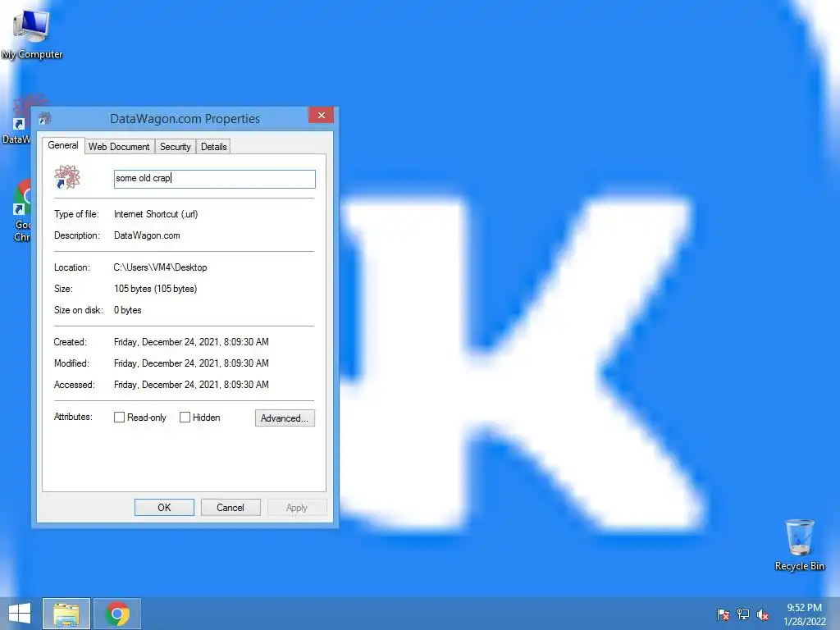Tick the Hidden attribute checkbox
This screenshot has height=630, width=840.
185,418
